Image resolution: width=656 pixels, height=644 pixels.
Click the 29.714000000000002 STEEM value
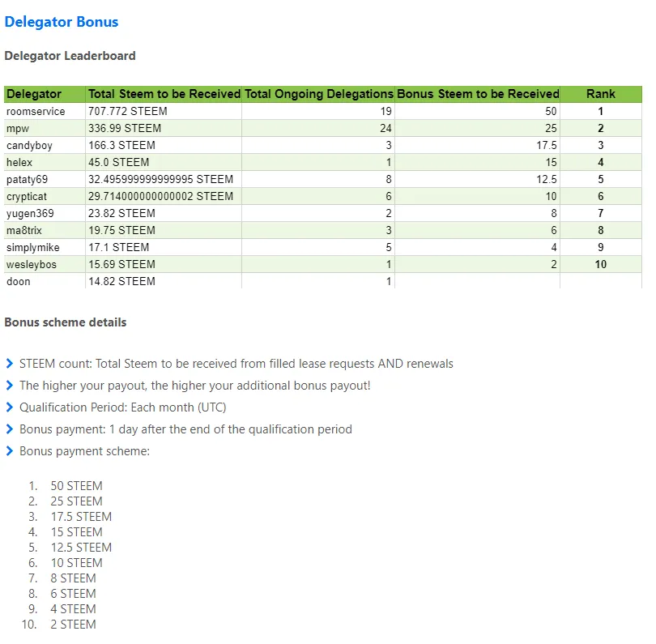point(160,196)
